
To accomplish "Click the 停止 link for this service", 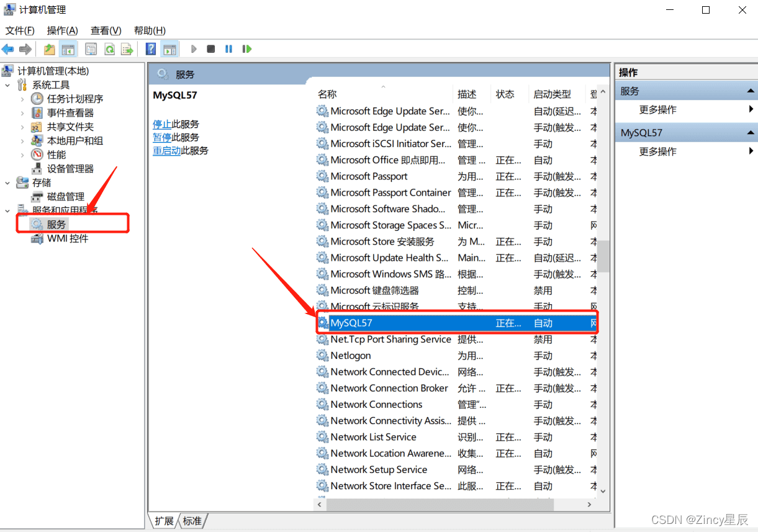I will click(x=162, y=124).
